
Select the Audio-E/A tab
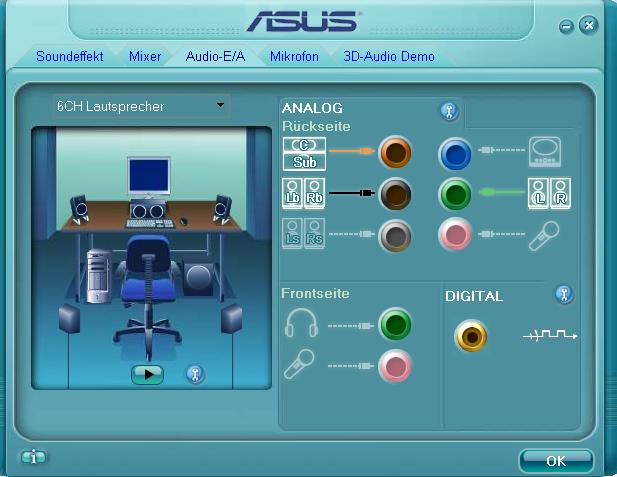point(215,57)
